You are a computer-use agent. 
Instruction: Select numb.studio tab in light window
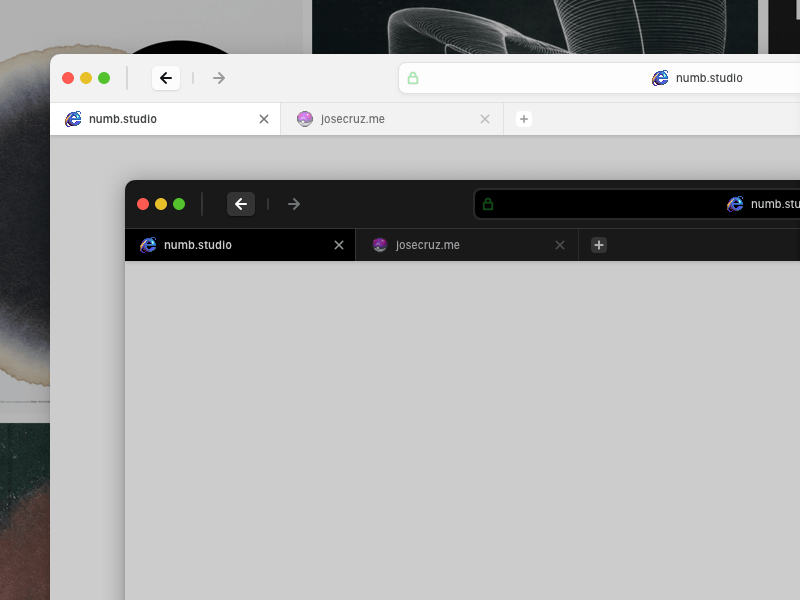click(x=165, y=119)
